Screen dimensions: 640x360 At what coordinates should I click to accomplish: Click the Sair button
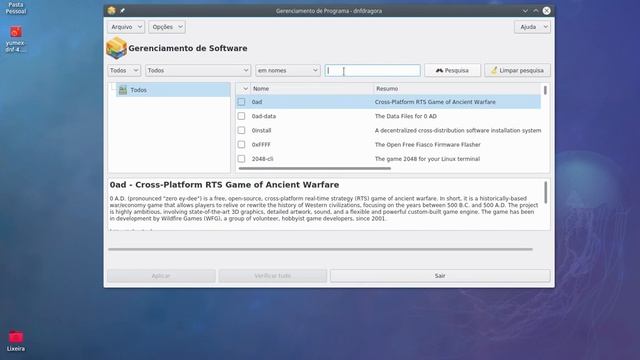[440, 276]
